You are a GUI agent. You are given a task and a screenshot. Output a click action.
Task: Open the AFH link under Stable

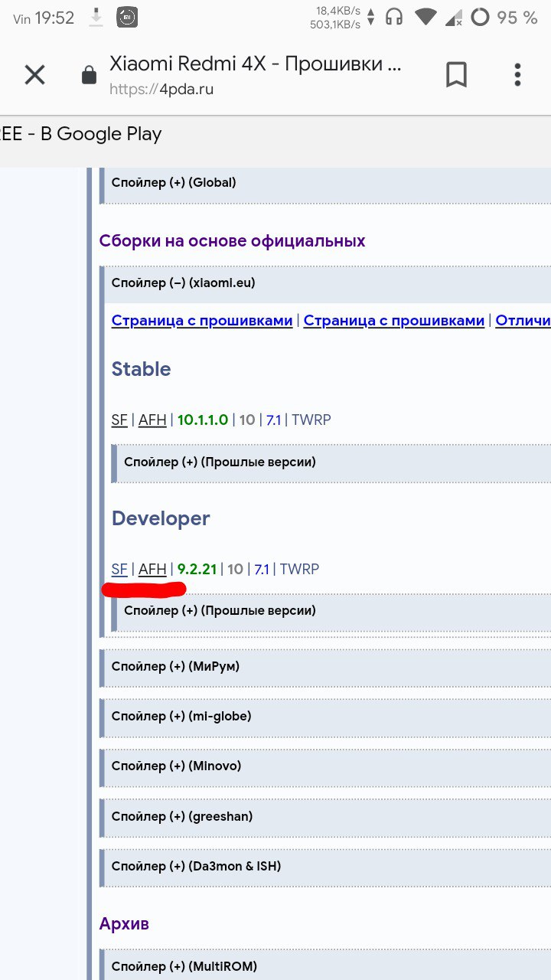152,420
